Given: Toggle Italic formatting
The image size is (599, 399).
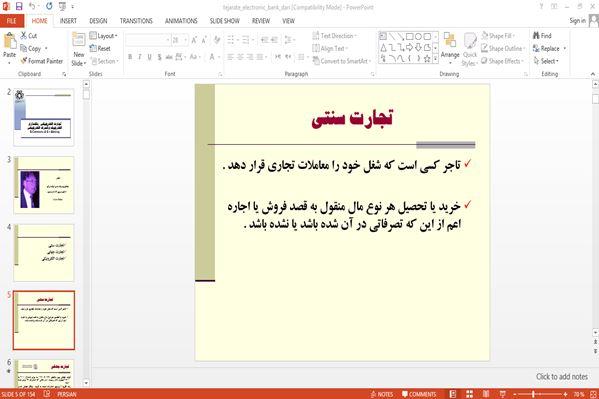Looking at the screenshot, I should click(140, 57).
